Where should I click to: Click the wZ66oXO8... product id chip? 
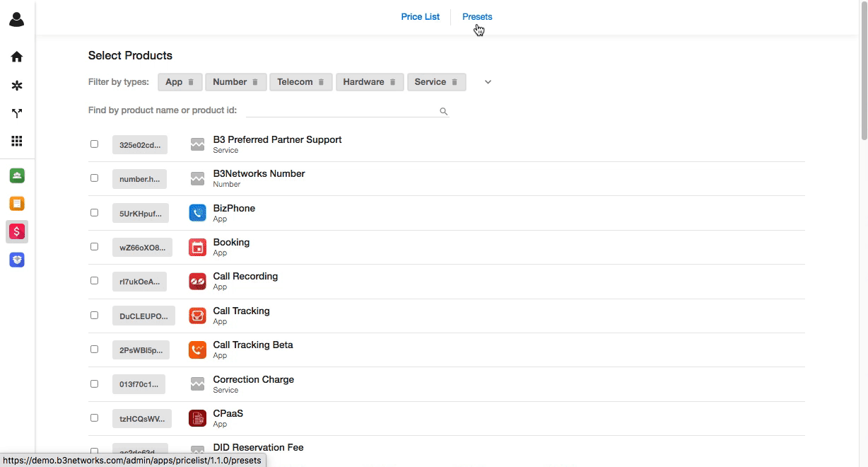coord(142,248)
